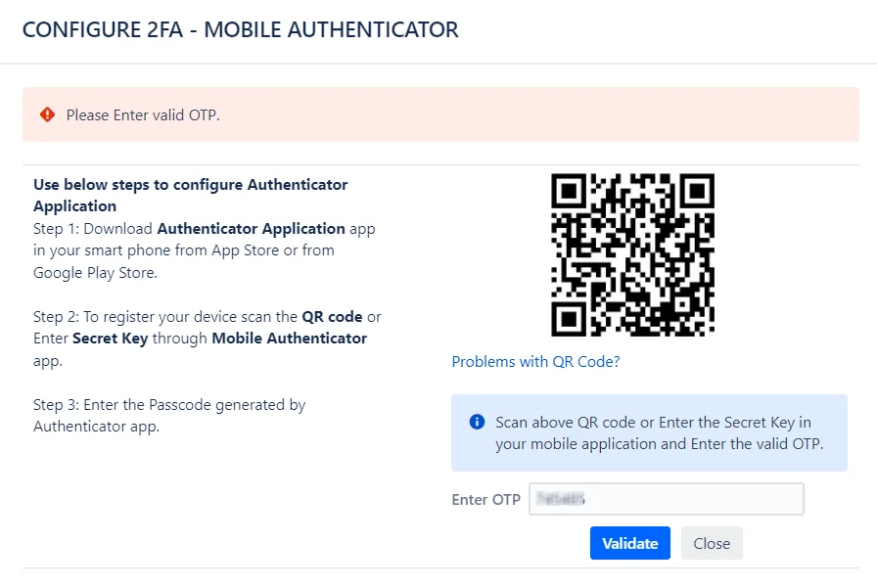
Task: Click the Please Enter valid OTP message
Action: click(143, 115)
